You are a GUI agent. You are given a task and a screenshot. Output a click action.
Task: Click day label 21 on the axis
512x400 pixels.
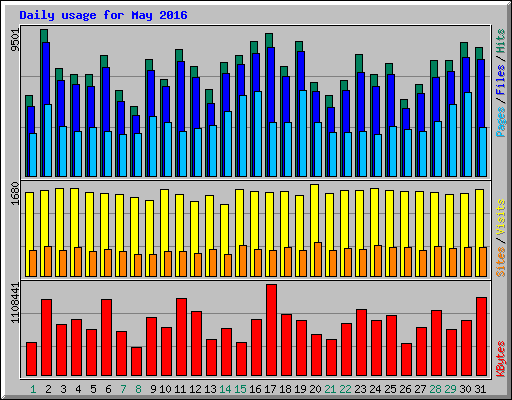coord(330,389)
